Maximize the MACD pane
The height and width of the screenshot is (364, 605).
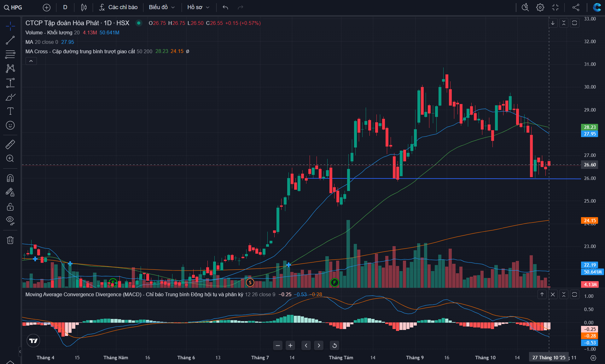575,294
